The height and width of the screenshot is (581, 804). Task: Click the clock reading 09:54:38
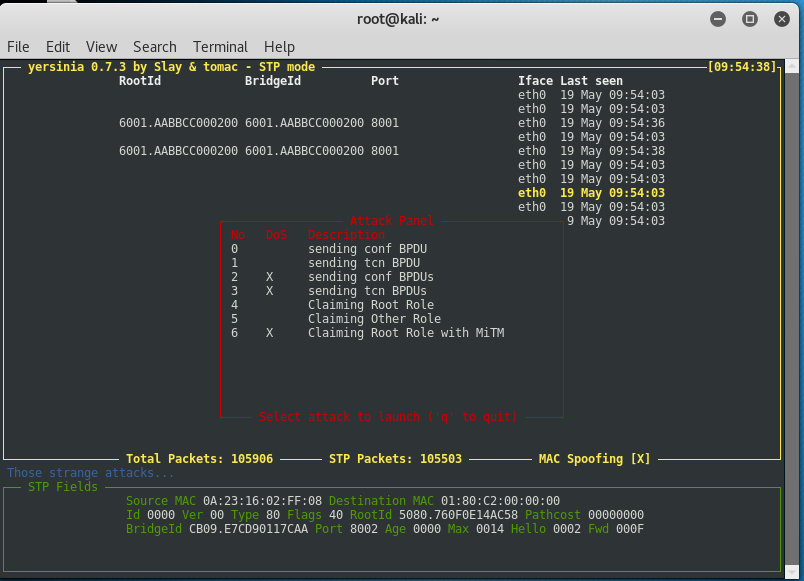(x=742, y=67)
